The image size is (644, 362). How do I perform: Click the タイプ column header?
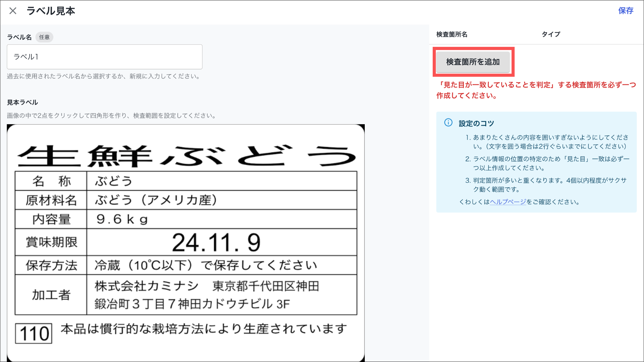551,34
